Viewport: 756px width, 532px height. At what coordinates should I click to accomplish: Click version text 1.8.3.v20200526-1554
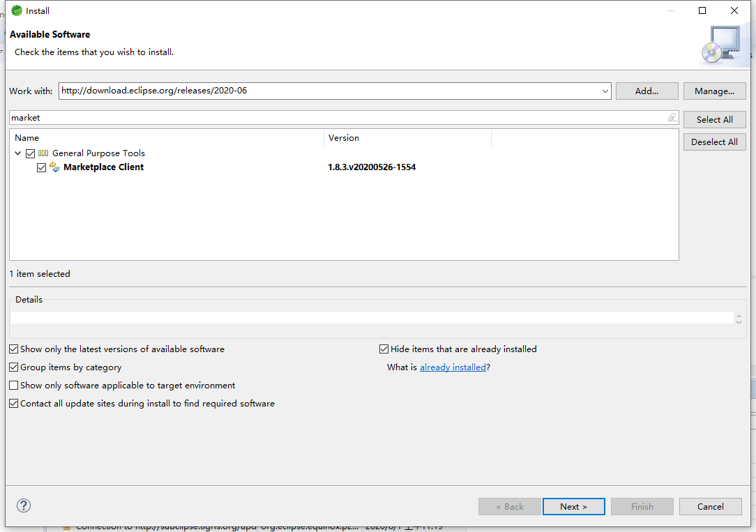point(372,167)
